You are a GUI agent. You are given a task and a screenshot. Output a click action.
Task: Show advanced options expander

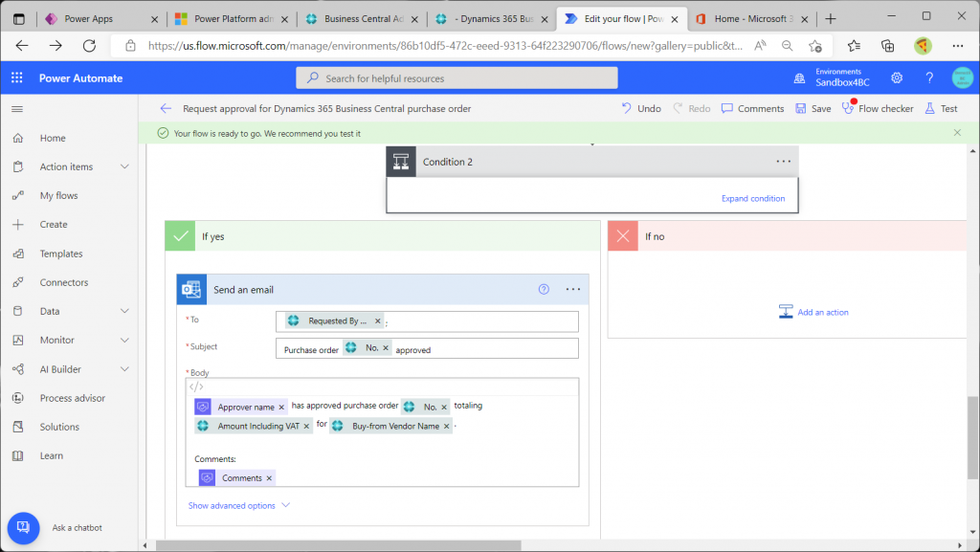point(238,506)
